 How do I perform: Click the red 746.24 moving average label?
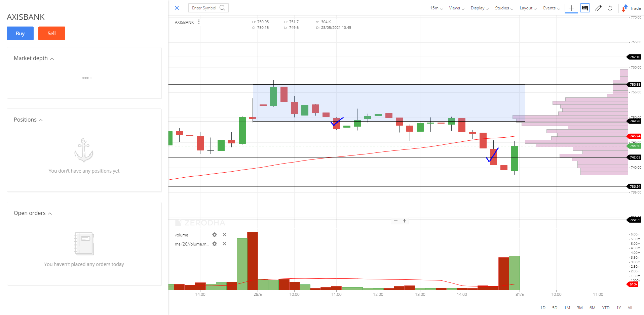coord(635,136)
